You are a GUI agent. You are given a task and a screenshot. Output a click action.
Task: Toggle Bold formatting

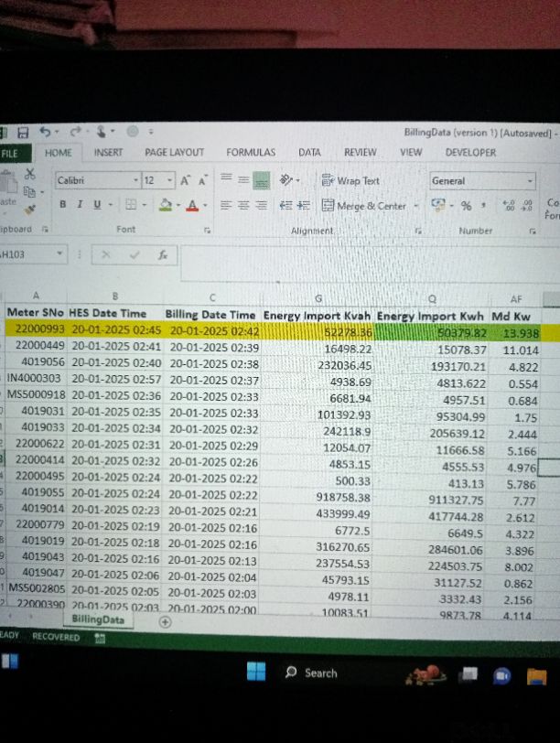tap(62, 204)
